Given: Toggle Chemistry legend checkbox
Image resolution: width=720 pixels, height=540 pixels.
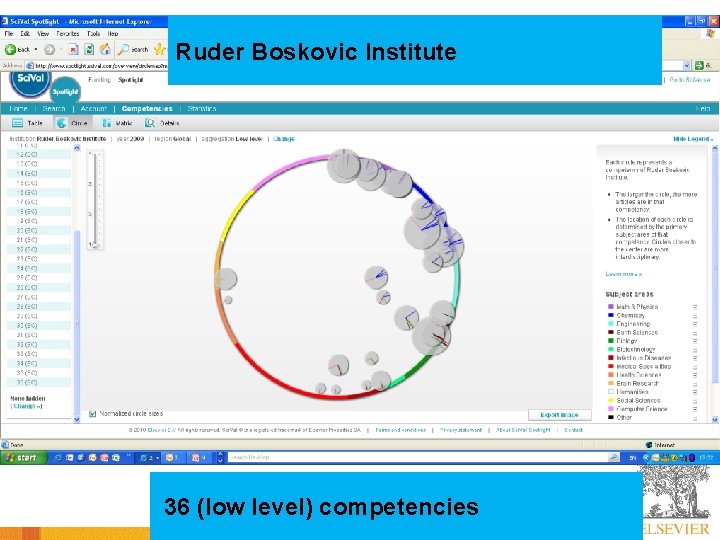Looking at the screenshot, I should pyautogui.click(x=695, y=315).
